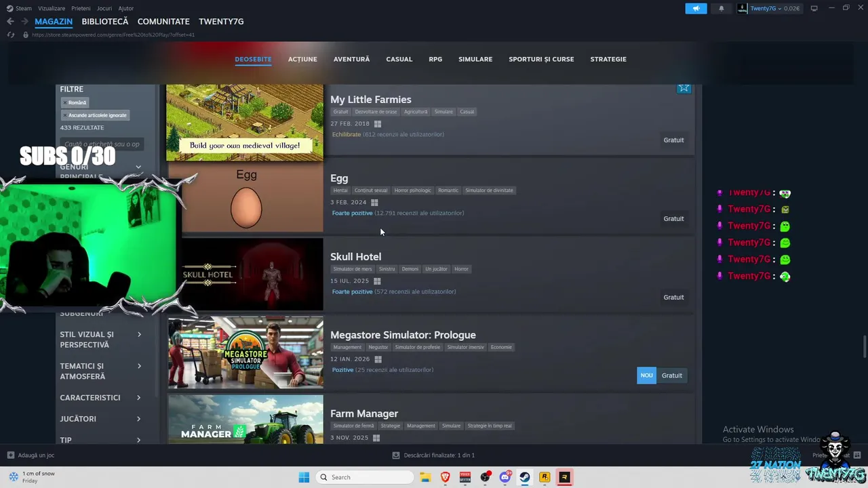Switch to the Comunitate section
The image size is (868, 488).
click(163, 22)
